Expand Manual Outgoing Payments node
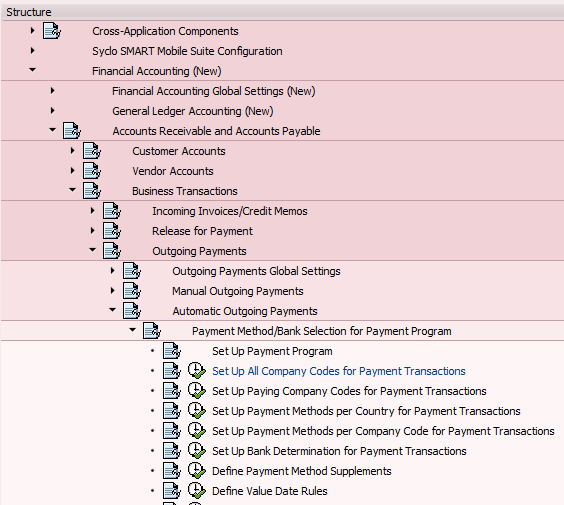This screenshot has height=505, width=564. tap(113, 291)
